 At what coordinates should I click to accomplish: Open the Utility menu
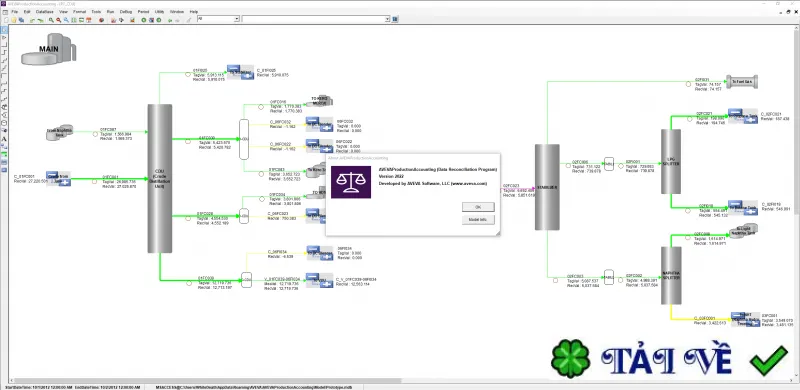point(159,11)
